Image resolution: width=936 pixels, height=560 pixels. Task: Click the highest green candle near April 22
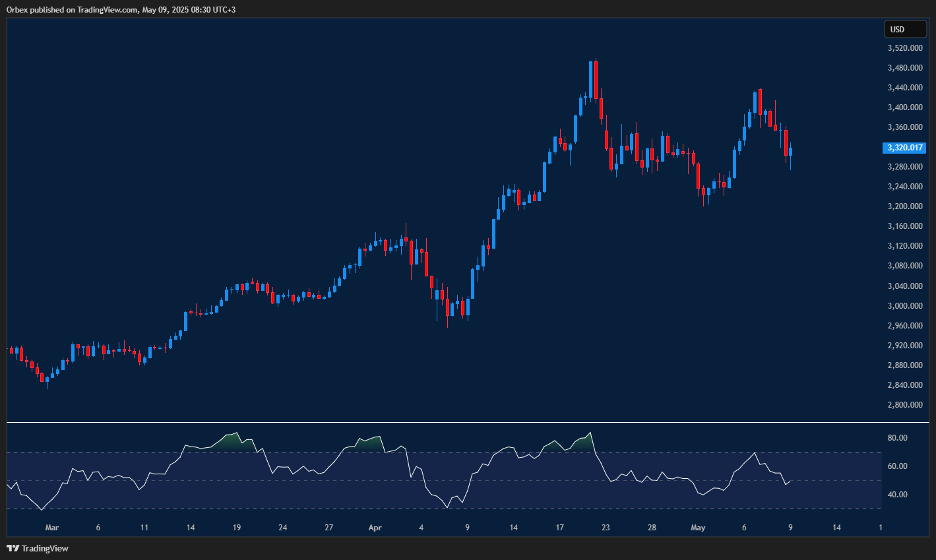(592, 79)
